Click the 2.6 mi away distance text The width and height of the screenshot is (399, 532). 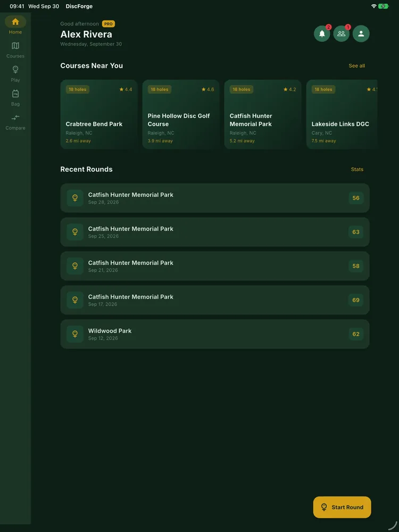point(78,141)
